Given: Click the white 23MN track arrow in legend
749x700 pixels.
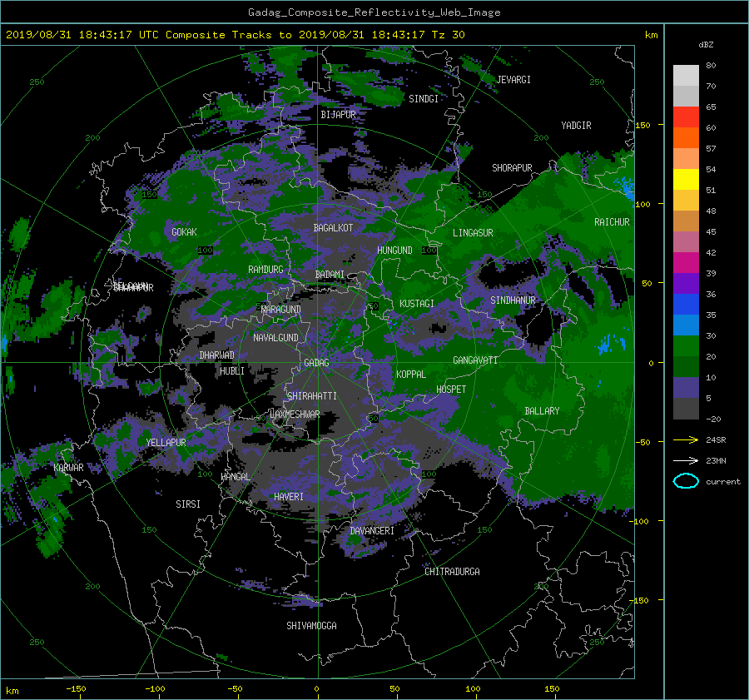Looking at the screenshot, I should (686, 460).
